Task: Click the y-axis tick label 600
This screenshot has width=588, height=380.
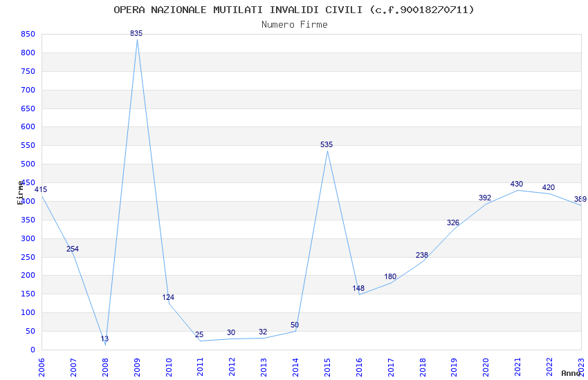Action: pyautogui.click(x=28, y=126)
